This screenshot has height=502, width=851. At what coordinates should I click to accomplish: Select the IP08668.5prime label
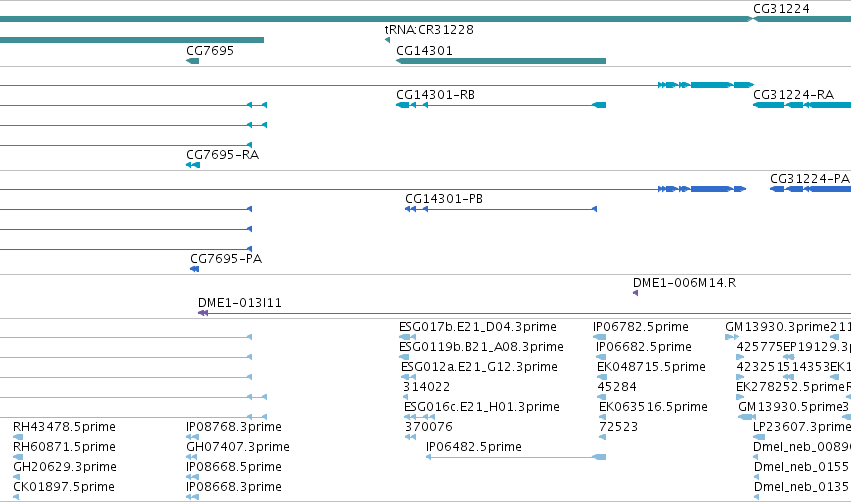(x=233, y=467)
